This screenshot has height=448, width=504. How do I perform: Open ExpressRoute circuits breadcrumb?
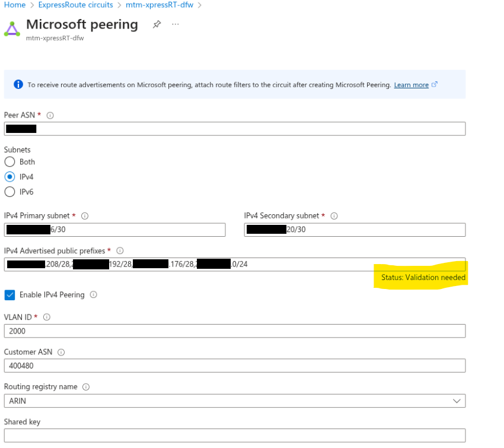[75, 5]
